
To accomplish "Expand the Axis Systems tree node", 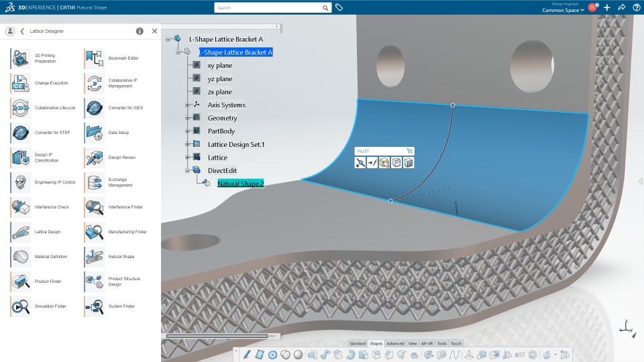I will pos(187,105).
